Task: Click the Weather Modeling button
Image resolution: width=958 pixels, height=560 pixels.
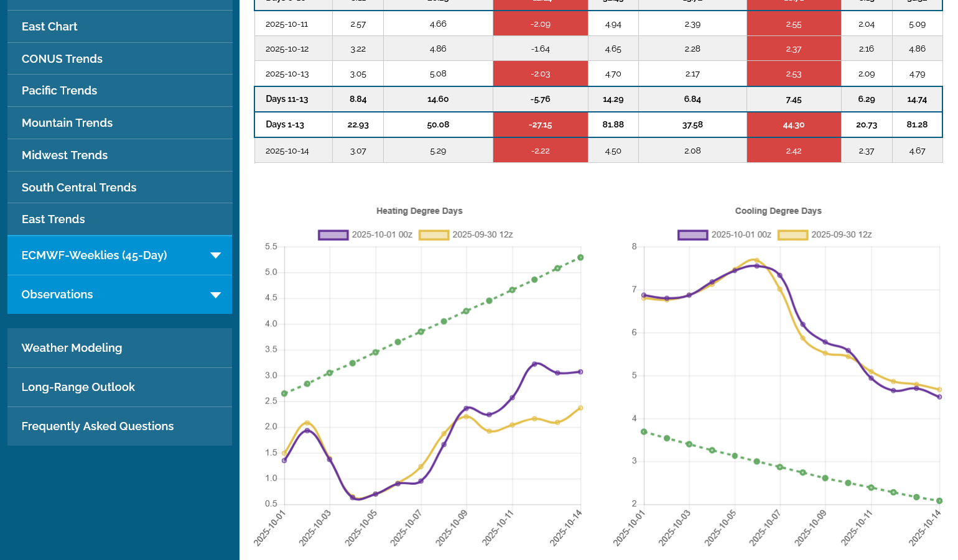Action: pyautogui.click(x=72, y=348)
